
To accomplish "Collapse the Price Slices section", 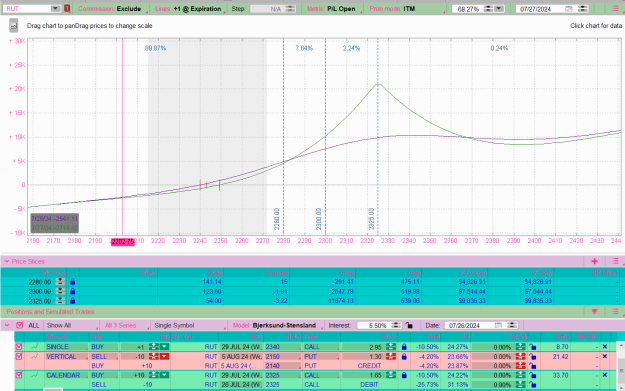I will click(7, 261).
